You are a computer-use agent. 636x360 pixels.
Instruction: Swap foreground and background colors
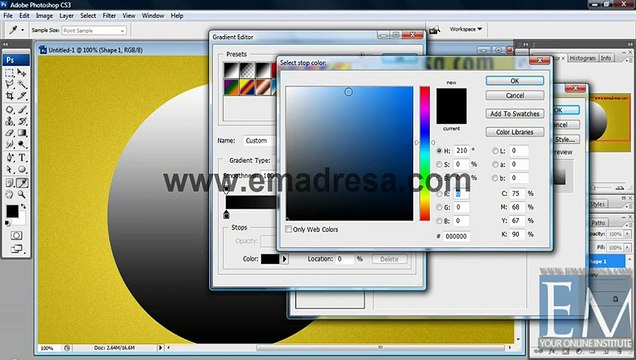[24, 207]
